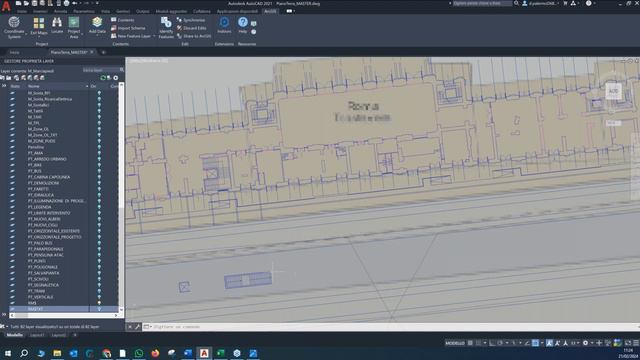The image size is (640, 360).
Task: Open the Windows taskbar search
Action: pos(24,353)
